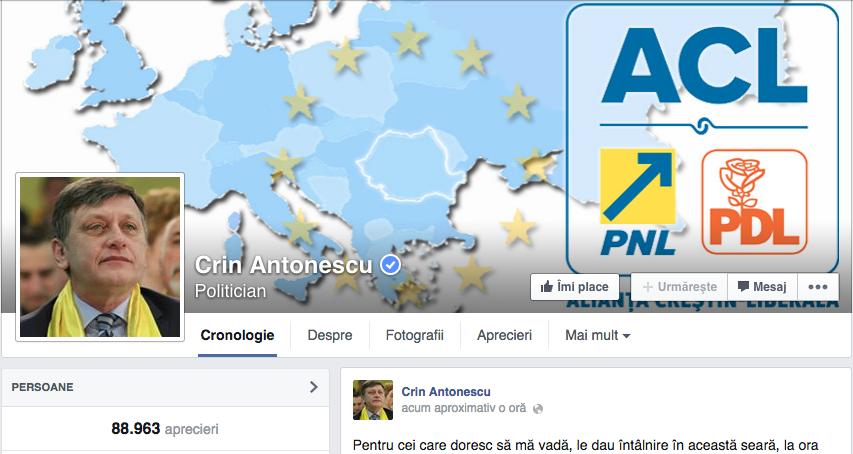
Task: Click the PDL rose logo in cover
Action: pos(755,202)
